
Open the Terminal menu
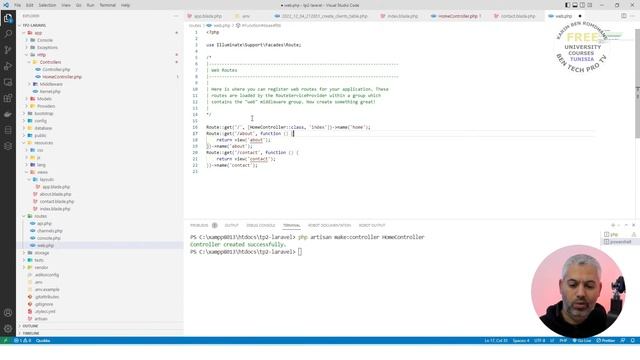tap(108, 5)
